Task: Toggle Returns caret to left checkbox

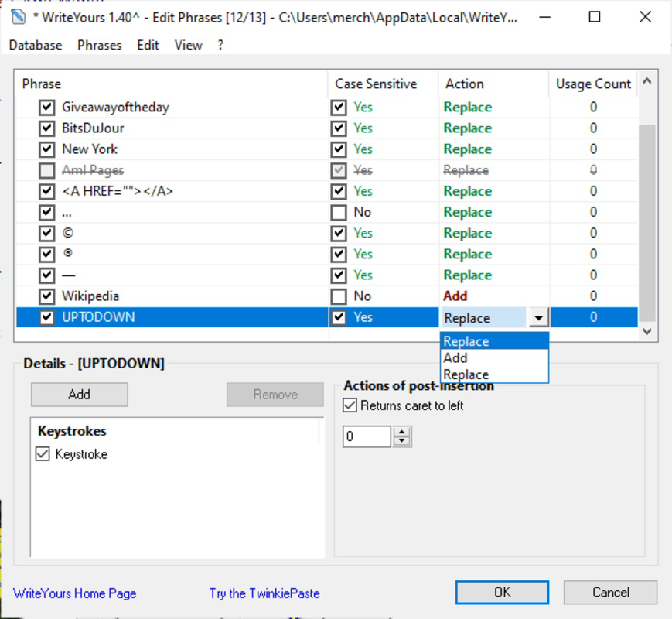Action: [350, 405]
